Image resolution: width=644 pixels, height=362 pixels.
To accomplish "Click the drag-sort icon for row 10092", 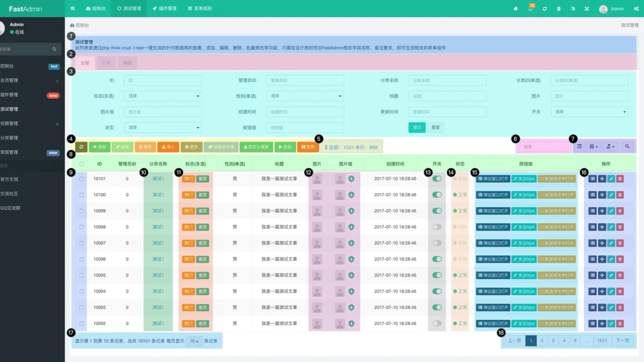I will pos(602,323).
